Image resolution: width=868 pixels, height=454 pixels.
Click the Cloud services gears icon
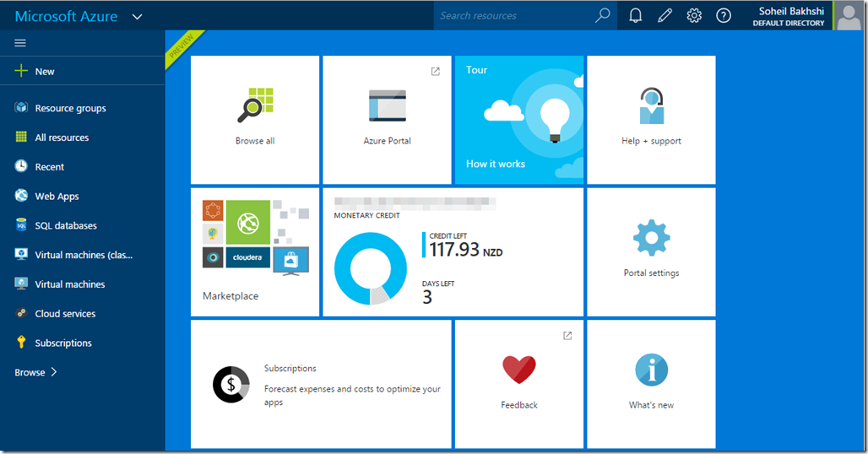point(21,313)
